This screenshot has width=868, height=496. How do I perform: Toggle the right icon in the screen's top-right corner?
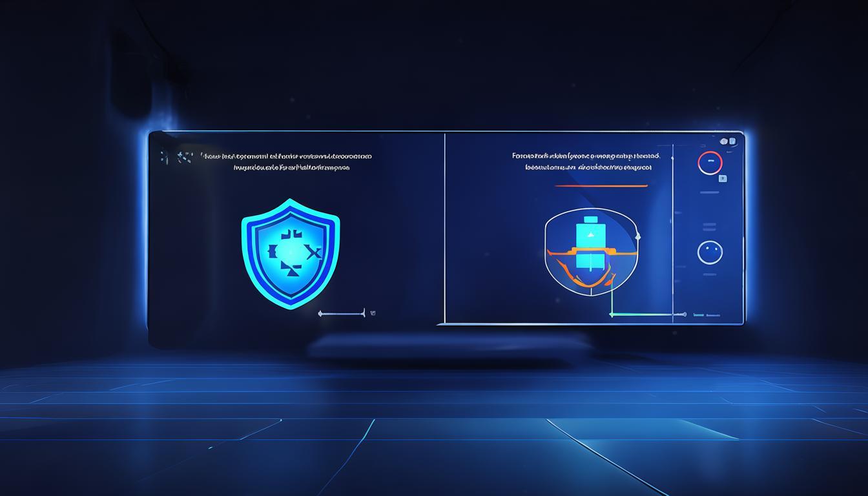(x=732, y=140)
